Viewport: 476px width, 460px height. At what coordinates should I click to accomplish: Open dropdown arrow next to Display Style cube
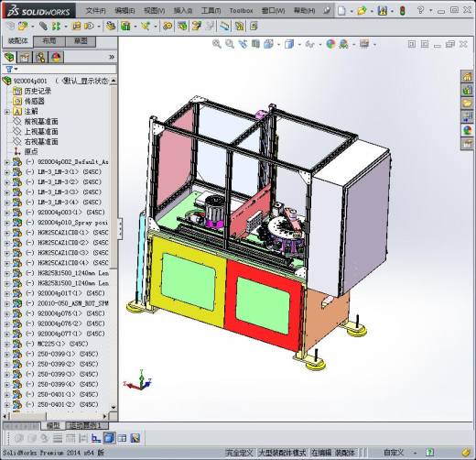tap(299, 45)
